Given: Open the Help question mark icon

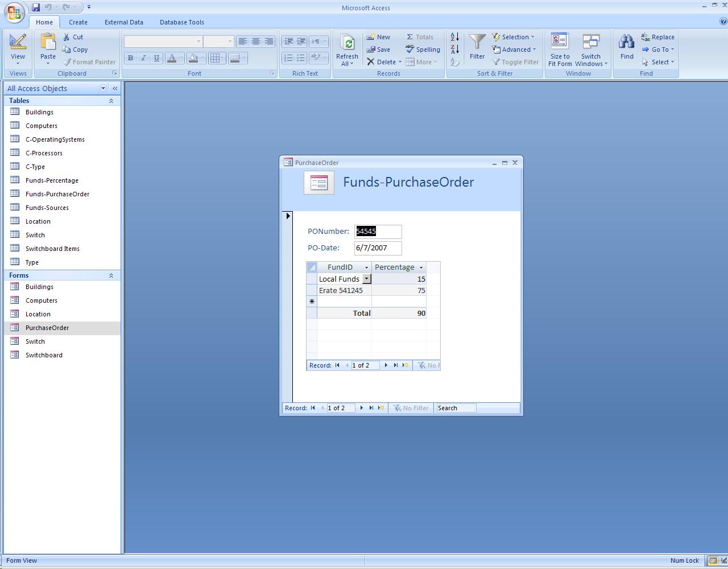Looking at the screenshot, I should tap(723, 22).
